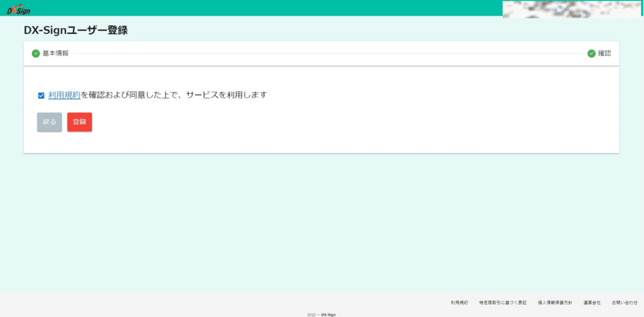Click the サービスを利用します agreement label text
The width and height of the screenshot is (644, 317).
pyautogui.click(x=226, y=95)
